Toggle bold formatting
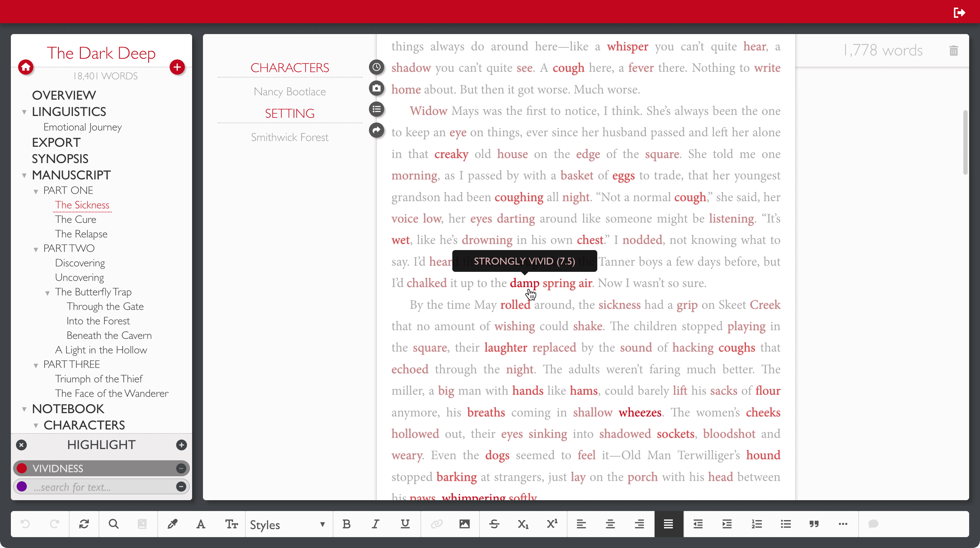This screenshot has width=980, height=548. tap(346, 524)
